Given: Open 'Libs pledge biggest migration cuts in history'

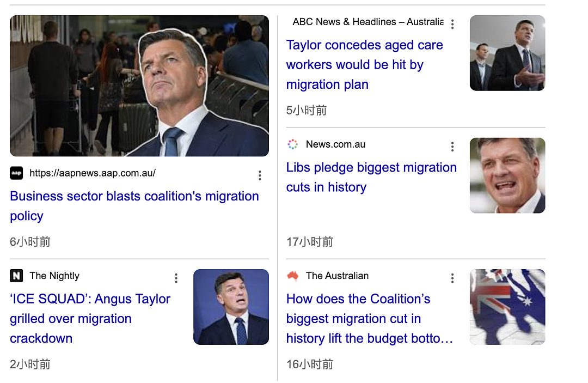Looking at the screenshot, I should 371,177.
